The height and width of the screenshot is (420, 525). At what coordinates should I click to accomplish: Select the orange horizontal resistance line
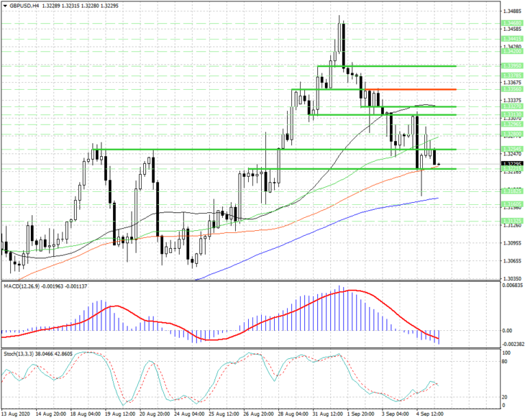click(x=411, y=89)
